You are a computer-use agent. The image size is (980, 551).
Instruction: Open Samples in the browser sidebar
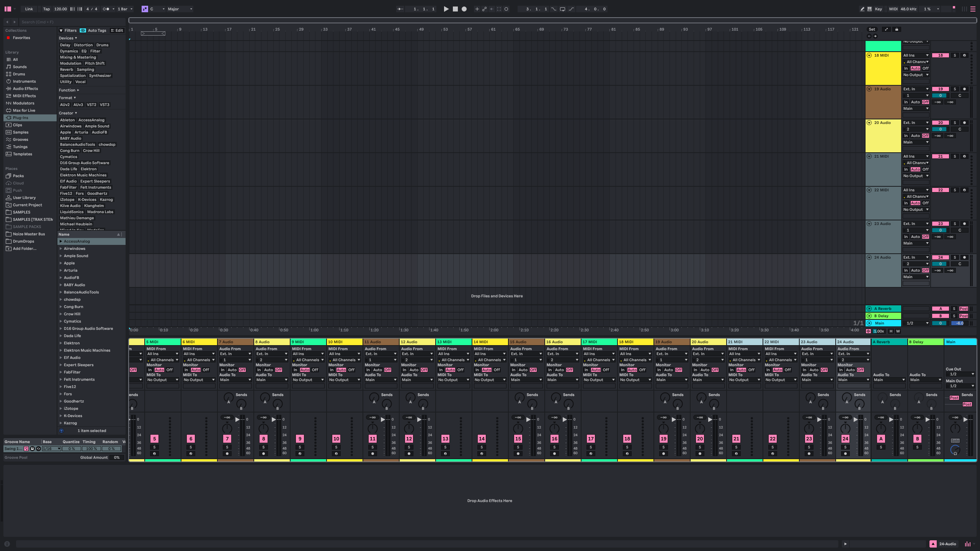point(21,132)
